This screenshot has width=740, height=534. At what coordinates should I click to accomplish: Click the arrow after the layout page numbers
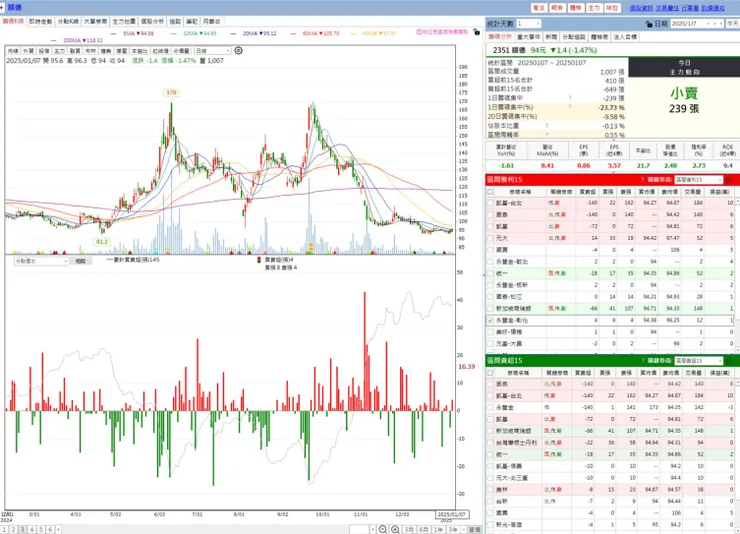click(x=59, y=530)
